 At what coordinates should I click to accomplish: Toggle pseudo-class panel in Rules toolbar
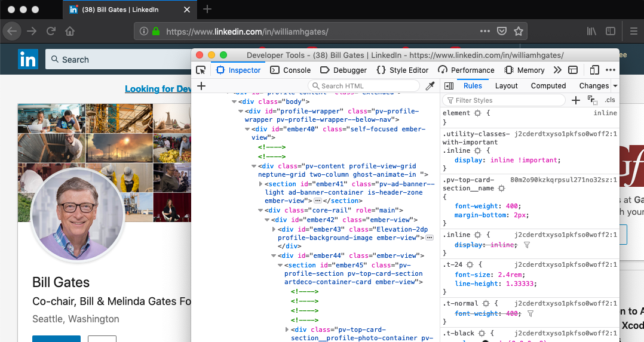click(592, 100)
